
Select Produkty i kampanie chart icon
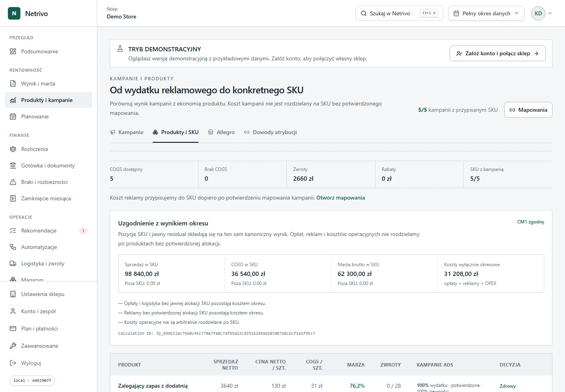[x=13, y=100]
